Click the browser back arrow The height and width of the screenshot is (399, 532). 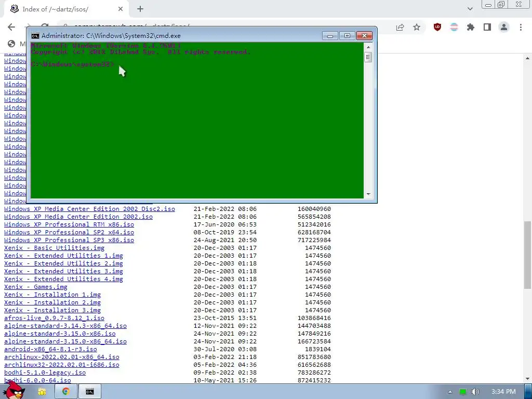(11, 27)
